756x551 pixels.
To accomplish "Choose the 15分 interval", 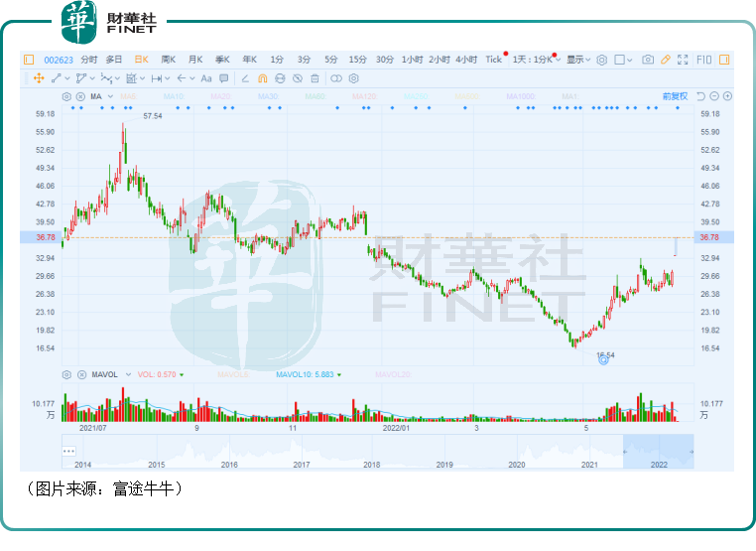I will (x=358, y=60).
